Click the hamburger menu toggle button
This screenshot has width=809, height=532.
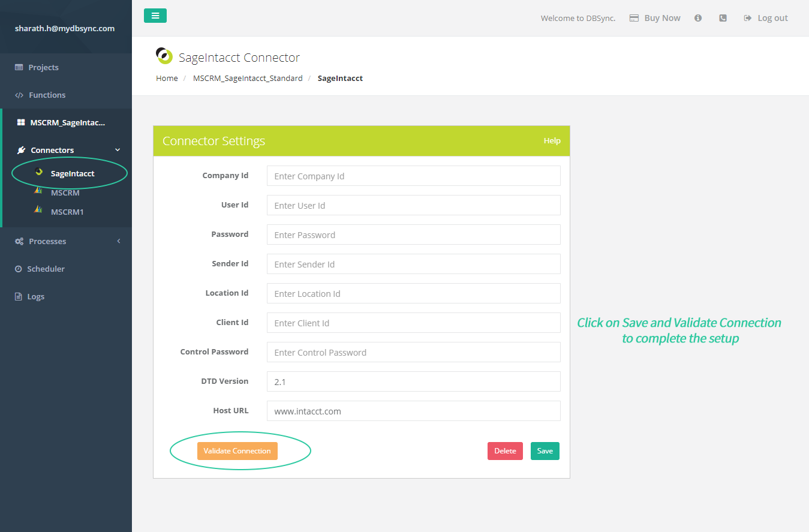pos(155,16)
